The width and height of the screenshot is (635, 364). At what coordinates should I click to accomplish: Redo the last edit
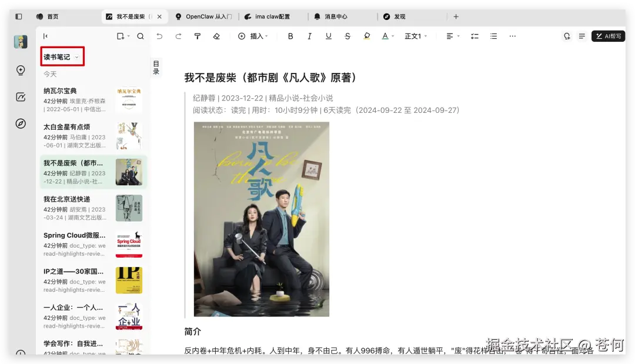[x=178, y=36]
